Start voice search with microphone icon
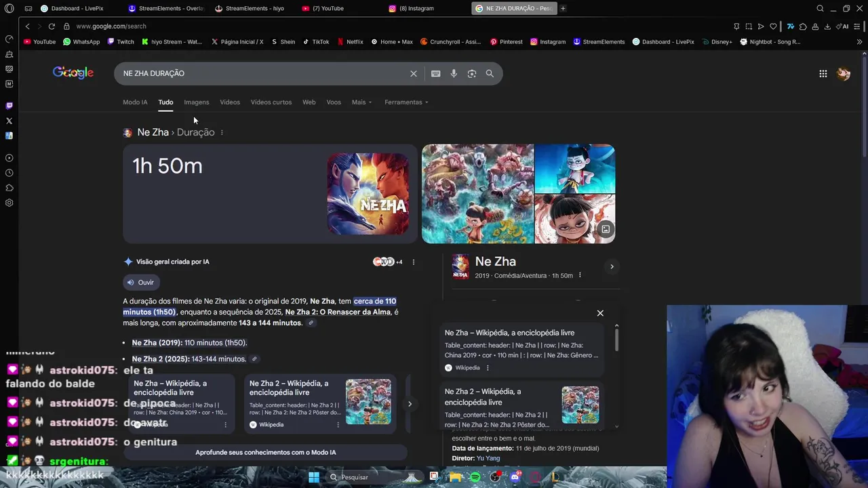The height and width of the screenshot is (488, 868). click(454, 73)
